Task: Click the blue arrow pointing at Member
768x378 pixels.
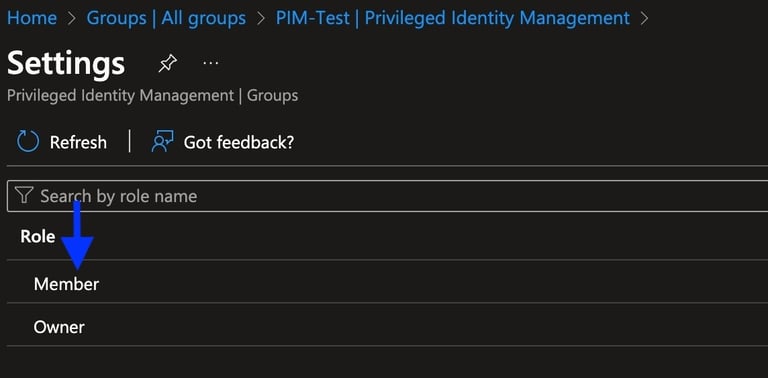Action: pyautogui.click(x=77, y=235)
